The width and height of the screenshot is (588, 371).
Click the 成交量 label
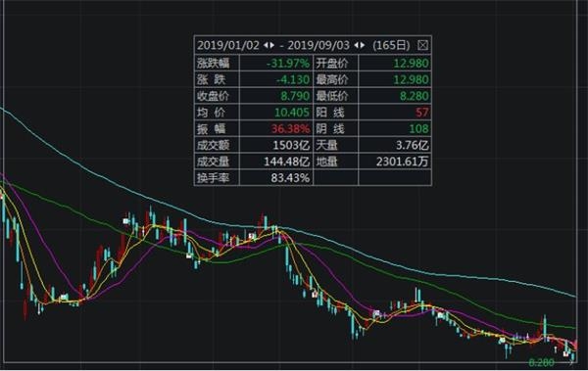coord(213,162)
